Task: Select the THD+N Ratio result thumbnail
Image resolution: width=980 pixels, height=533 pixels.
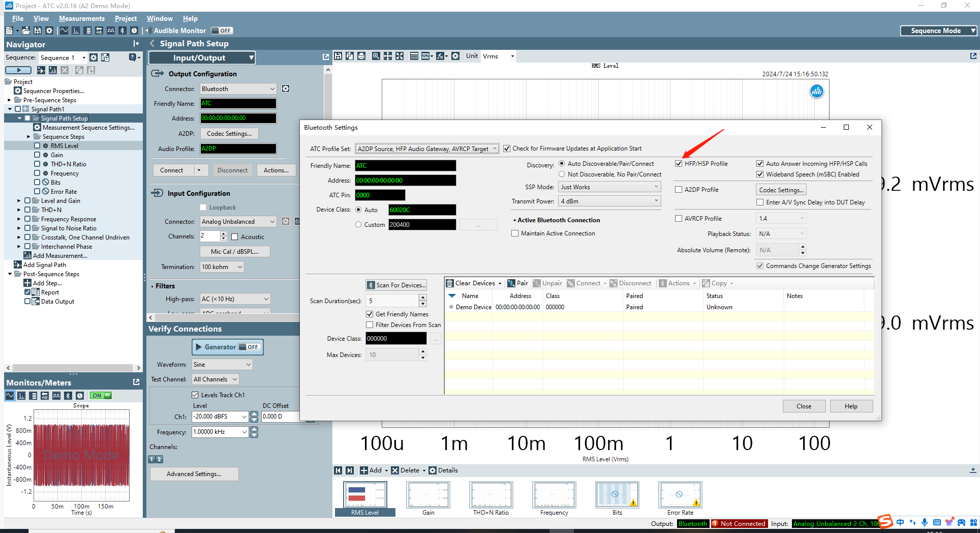Action: pos(491,499)
